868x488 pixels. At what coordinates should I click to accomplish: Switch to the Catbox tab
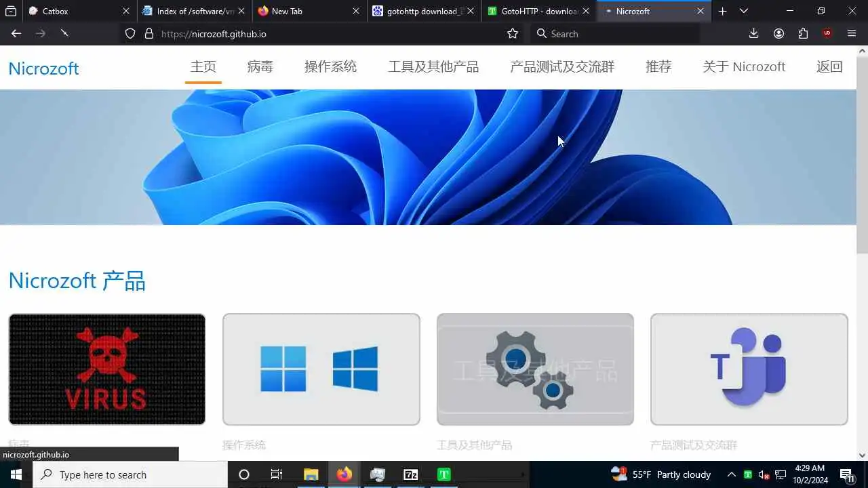click(79, 11)
